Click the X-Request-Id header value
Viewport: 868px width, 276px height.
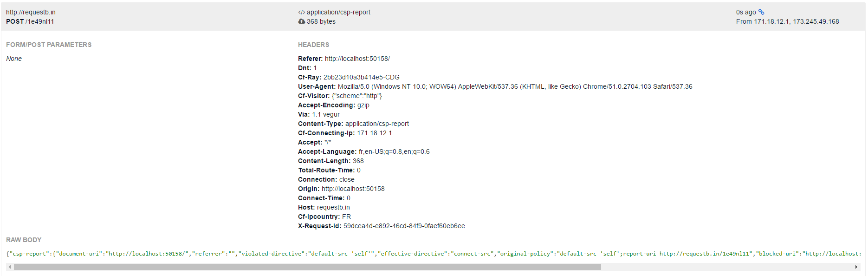(x=404, y=226)
